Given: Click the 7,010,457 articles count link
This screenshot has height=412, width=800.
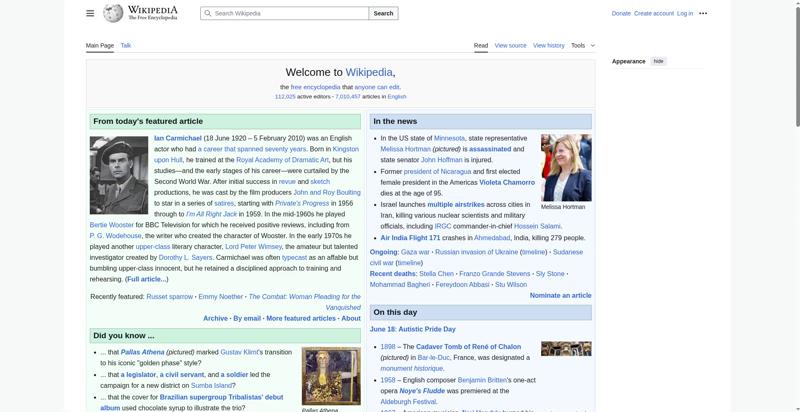Looking at the screenshot, I should 348,96.
